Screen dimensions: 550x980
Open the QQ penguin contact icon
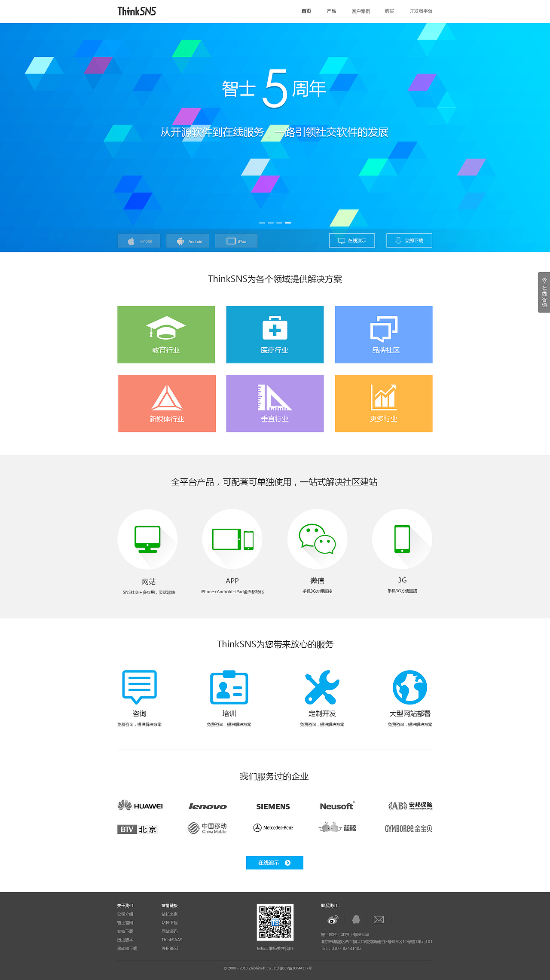pyautogui.click(x=356, y=920)
